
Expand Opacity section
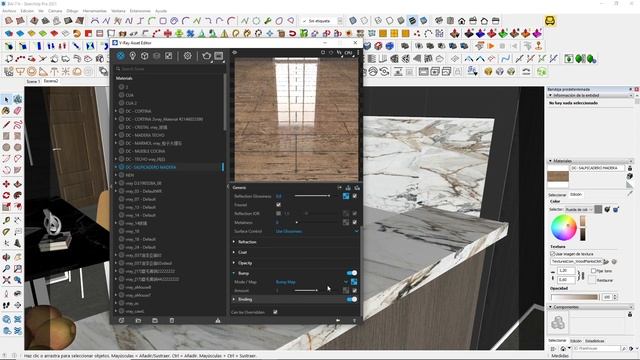pos(234,263)
